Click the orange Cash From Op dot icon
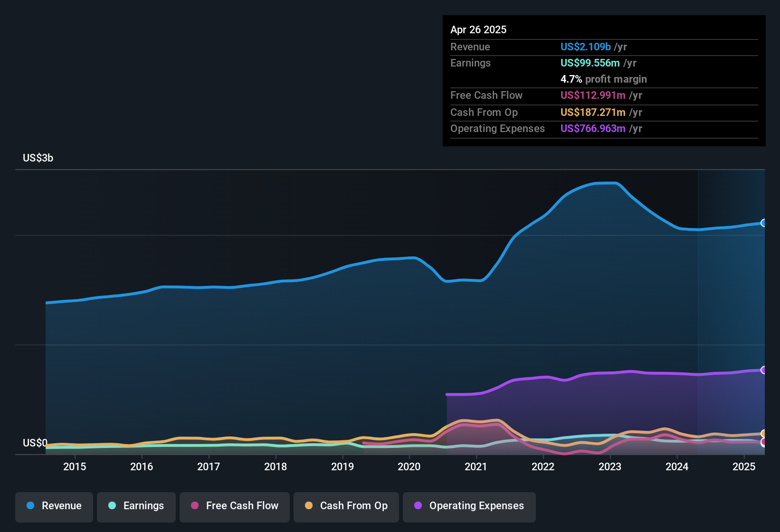 click(309, 506)
